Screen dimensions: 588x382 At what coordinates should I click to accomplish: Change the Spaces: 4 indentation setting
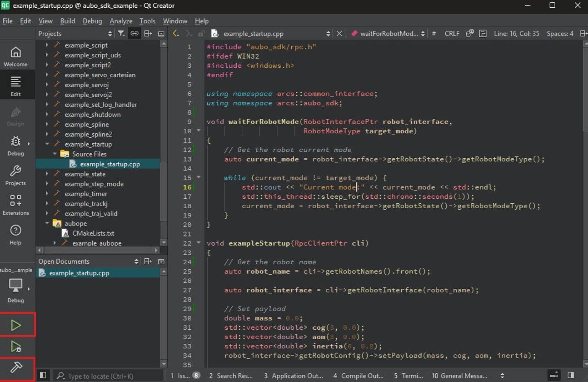click(x=560, y=34)
